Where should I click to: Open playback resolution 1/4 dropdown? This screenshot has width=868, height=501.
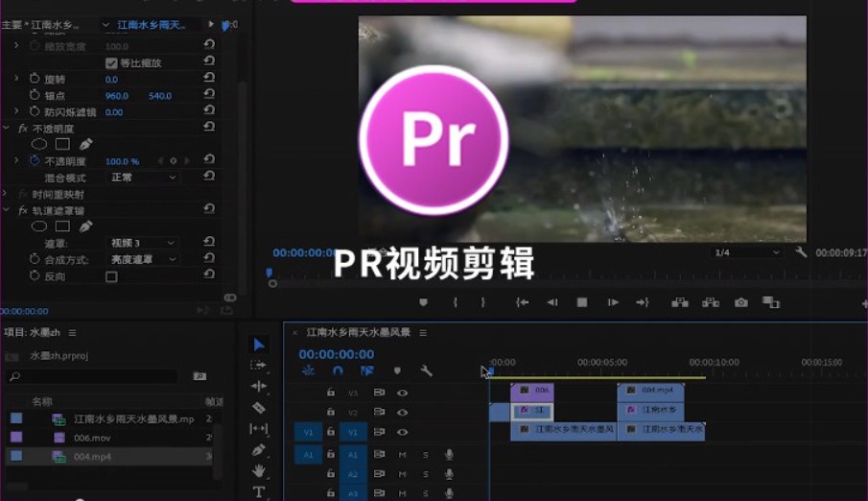click(x=747, y=252)
